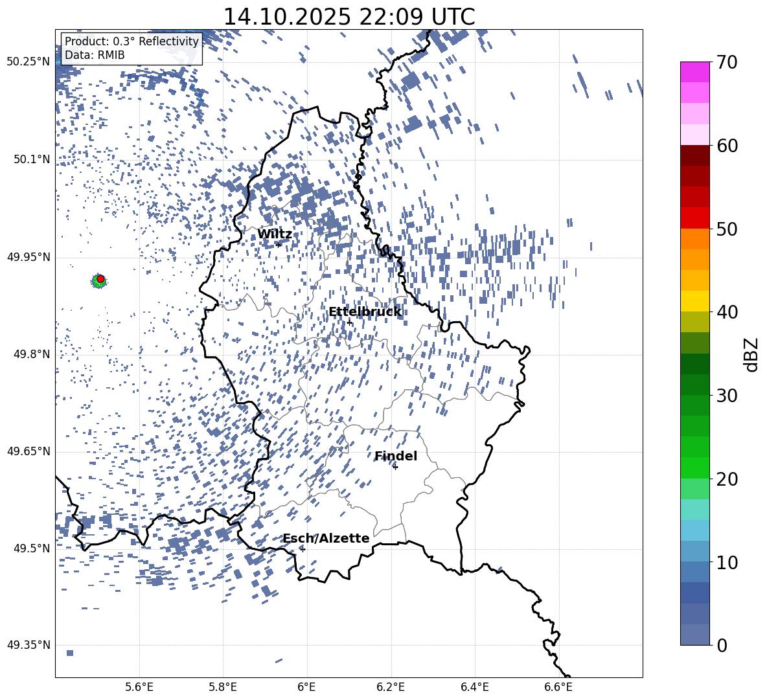Click the magenta top segment of colorbar
The height and width of the screenshot is (700, 767).
click(695, 72)
